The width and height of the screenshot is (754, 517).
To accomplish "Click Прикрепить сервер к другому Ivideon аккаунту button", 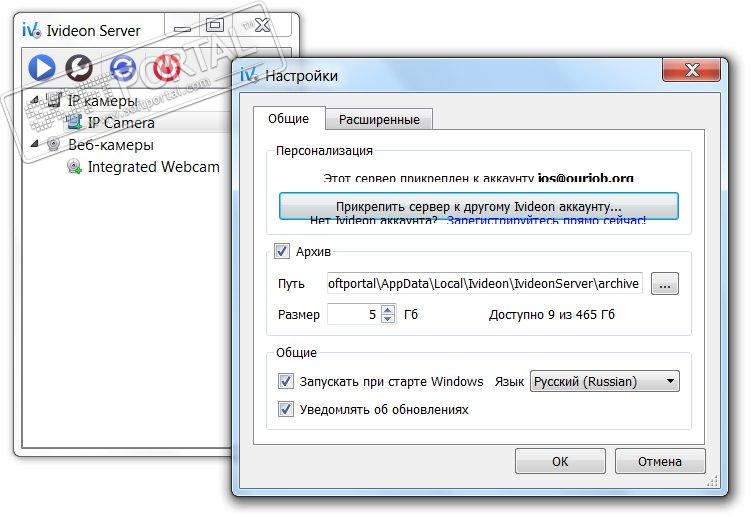I will click(478, 206).
